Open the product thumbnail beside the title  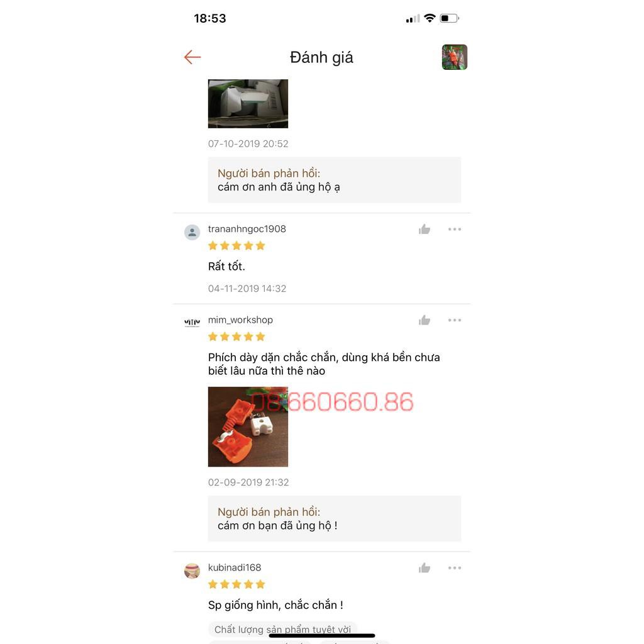[x=454, y=57]
